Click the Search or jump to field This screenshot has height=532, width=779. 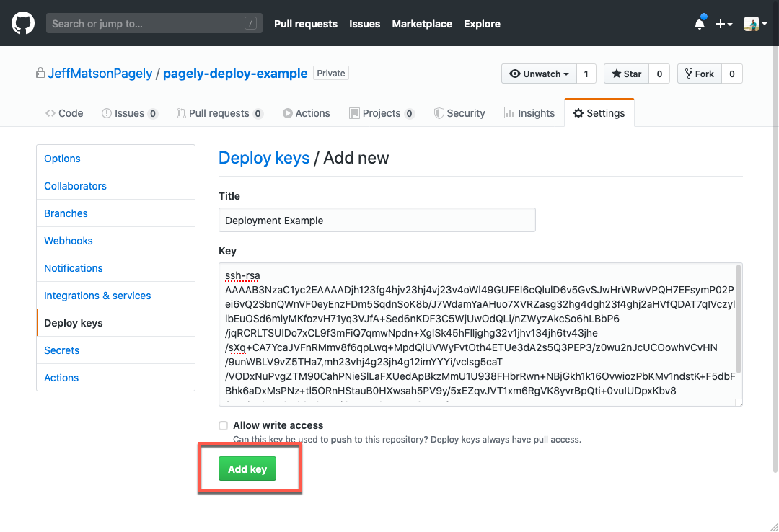click(x=154, y=23)
